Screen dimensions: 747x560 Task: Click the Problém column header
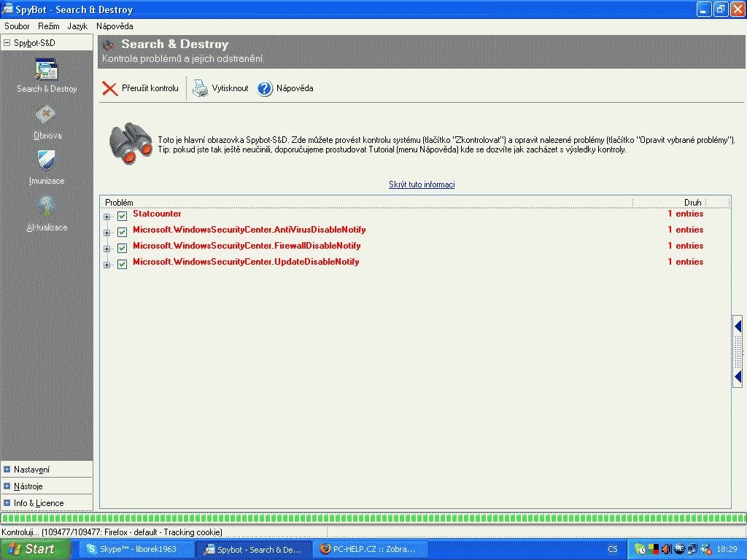119,203
